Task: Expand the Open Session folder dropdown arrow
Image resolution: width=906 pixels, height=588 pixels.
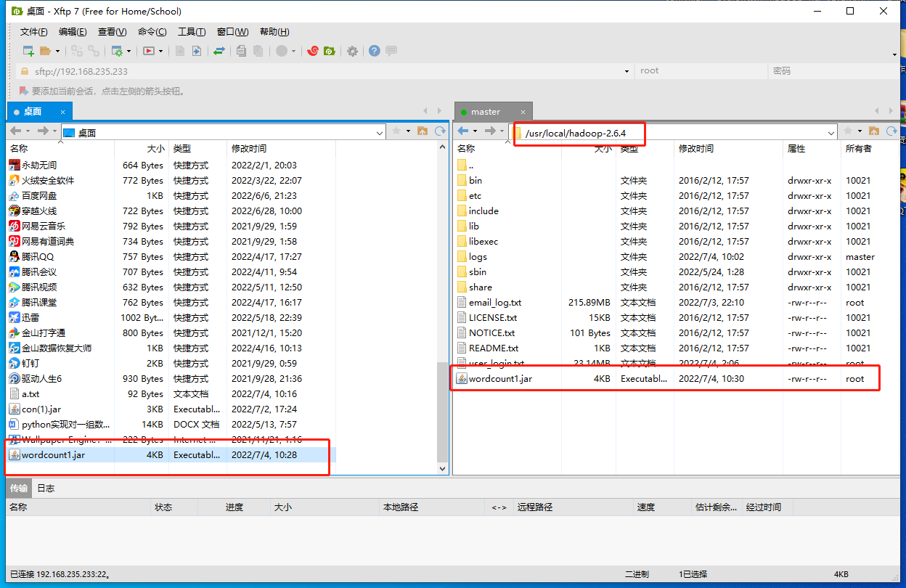Action: tap(57, 51)
